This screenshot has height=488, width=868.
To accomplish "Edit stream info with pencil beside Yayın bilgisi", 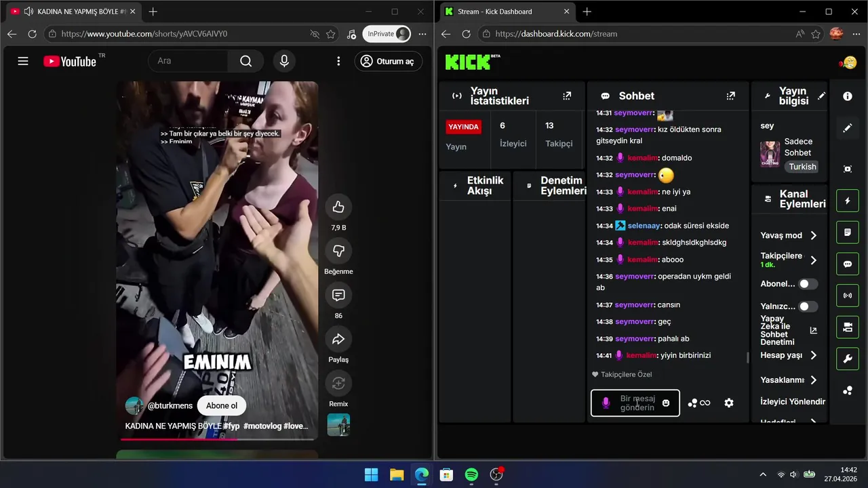I will (821, 96).
